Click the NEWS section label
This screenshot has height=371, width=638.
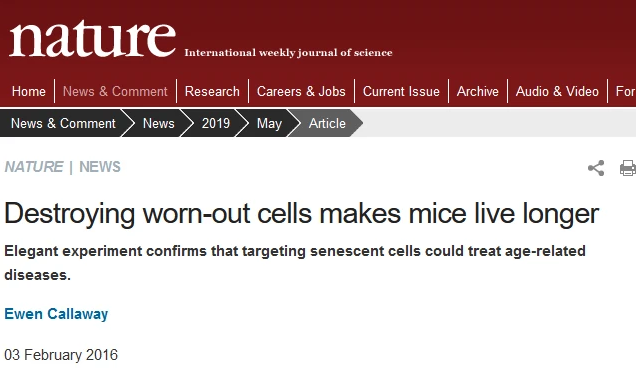pos(100,167)
